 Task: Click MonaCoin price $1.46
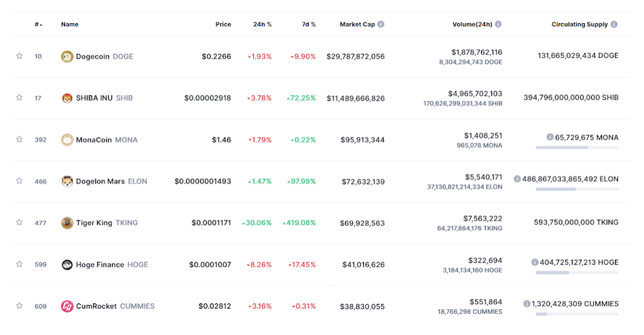pyautogui.click(x=222, y=140)
